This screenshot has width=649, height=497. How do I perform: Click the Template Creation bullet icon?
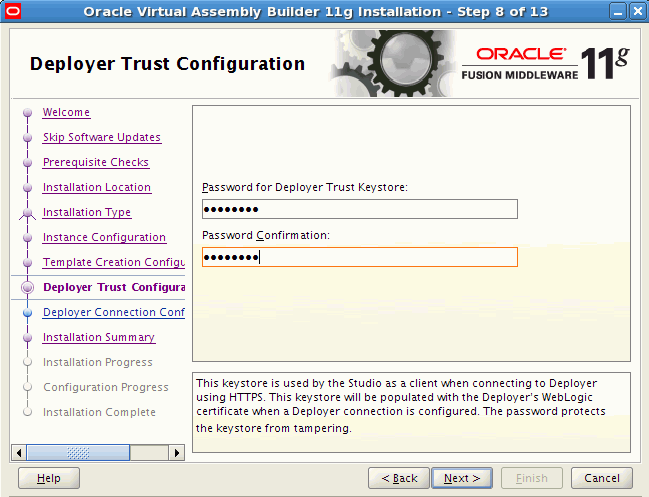28,262
